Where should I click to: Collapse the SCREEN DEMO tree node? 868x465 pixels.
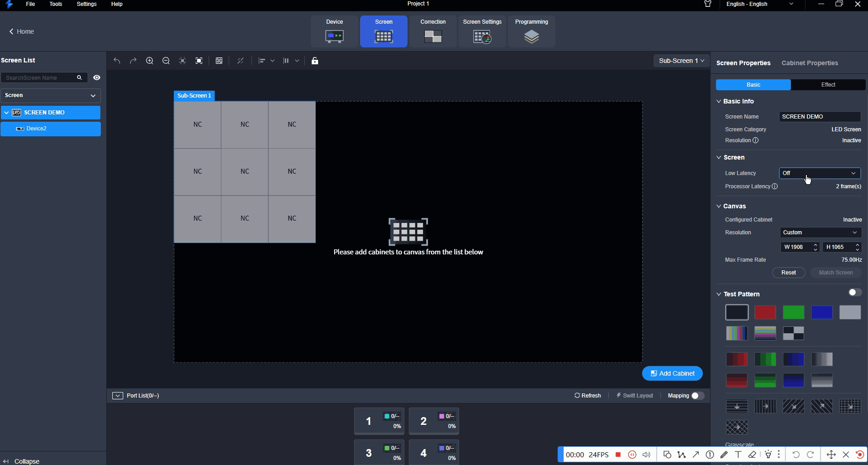[x=6, y=113]
